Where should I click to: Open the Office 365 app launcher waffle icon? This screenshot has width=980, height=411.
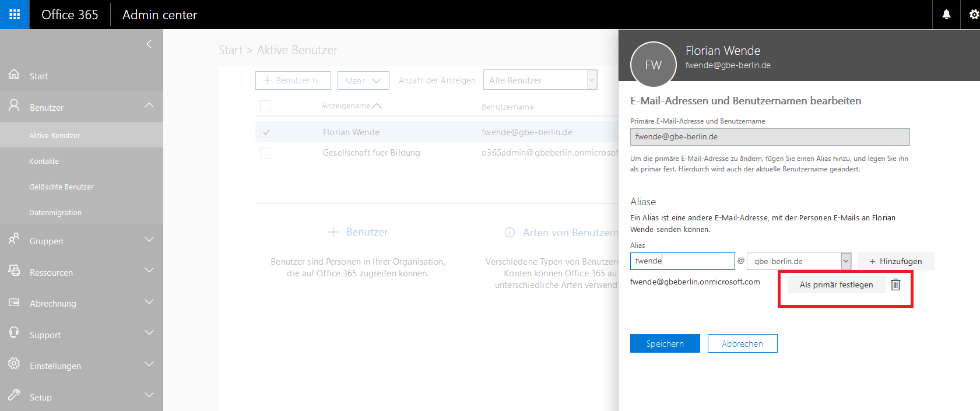tap(15, 15)
